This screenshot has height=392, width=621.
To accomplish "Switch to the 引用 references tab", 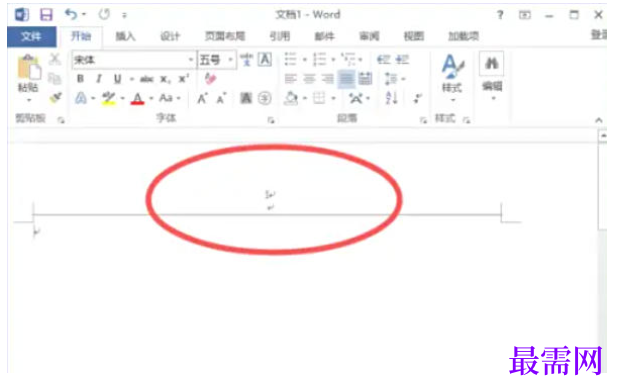I will click(x=280, y=36).
